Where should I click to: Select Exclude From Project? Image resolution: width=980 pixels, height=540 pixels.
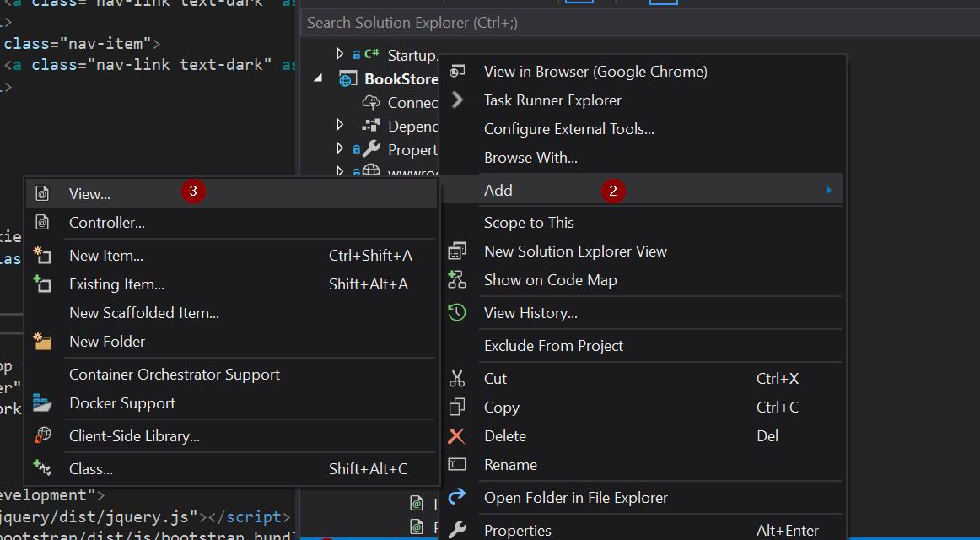[x=553, y=346]
